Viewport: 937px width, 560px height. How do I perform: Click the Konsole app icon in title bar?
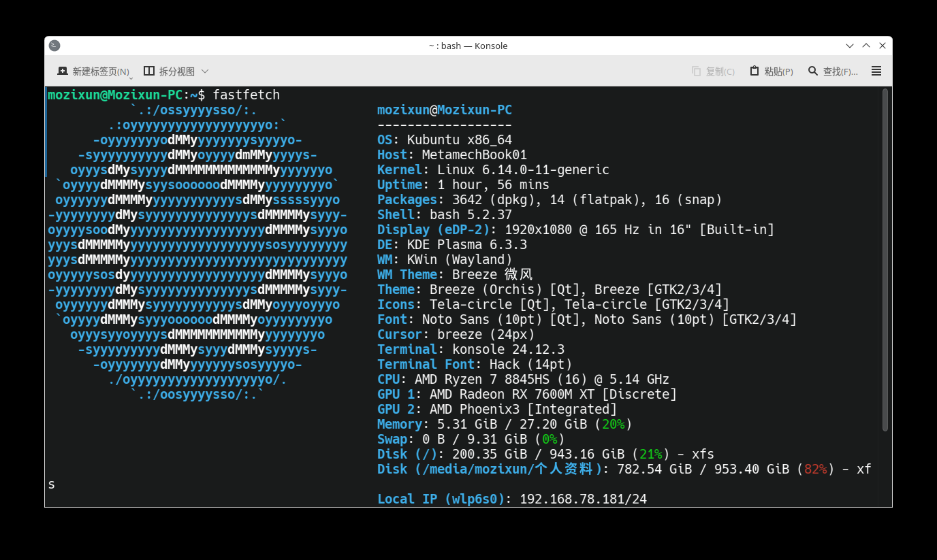click(54, 46)
